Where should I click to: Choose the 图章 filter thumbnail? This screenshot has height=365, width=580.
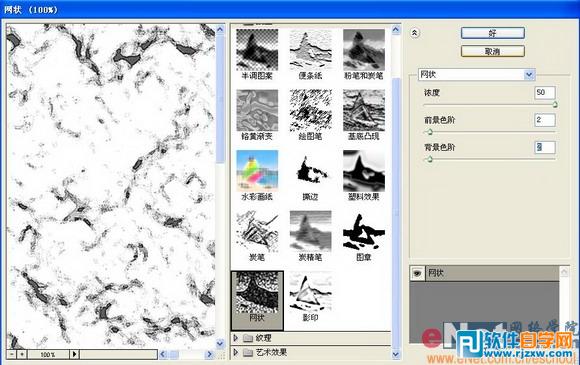click(364, 231)
